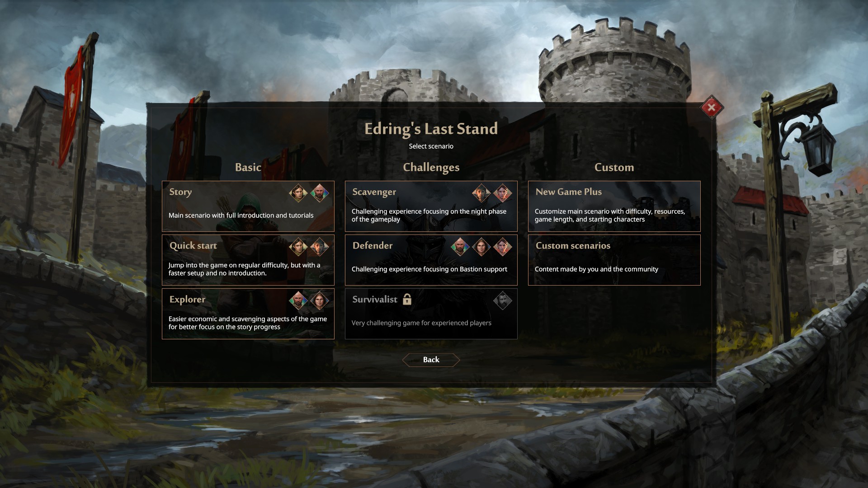
Task: Click first portrait in Defender card
Action: coord(460,247)
